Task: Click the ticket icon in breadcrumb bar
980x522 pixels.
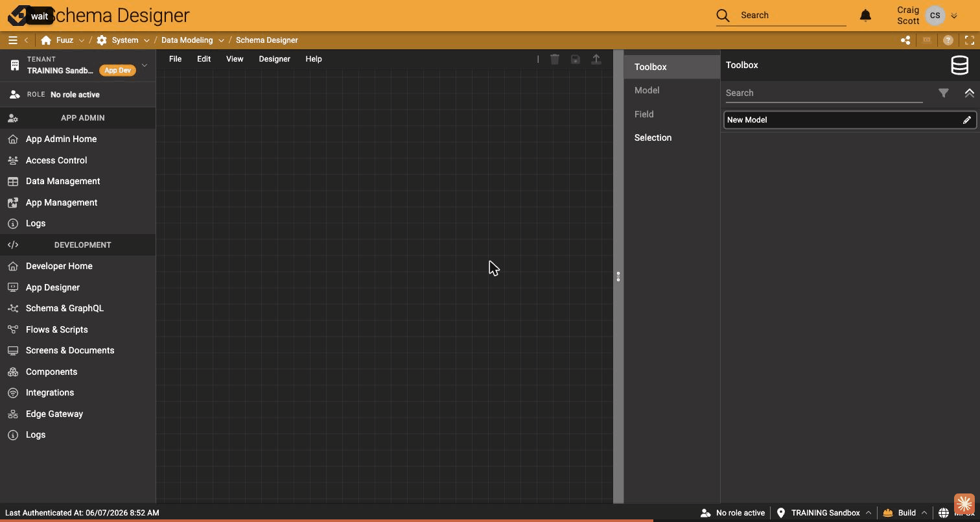Action: point(927,40)
